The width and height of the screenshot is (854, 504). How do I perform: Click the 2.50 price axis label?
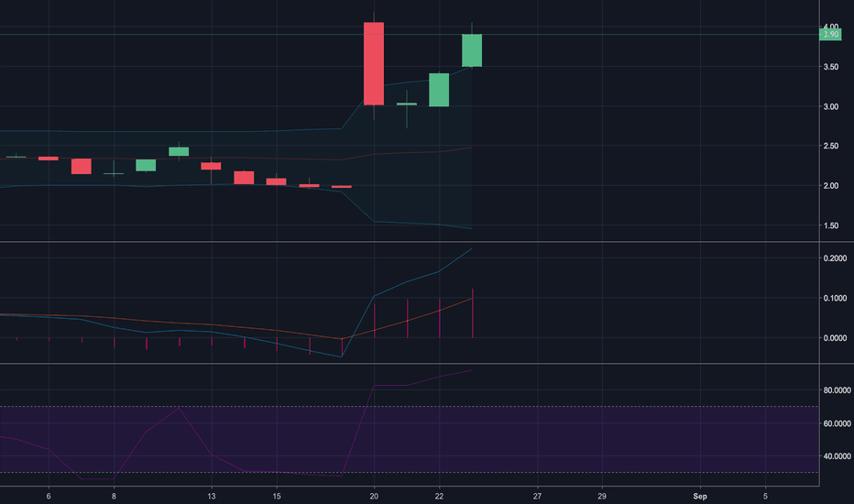tap(830, 146)
